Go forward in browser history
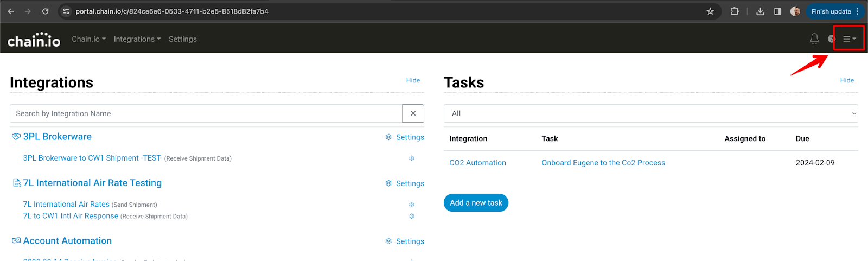 click(28, 11)
